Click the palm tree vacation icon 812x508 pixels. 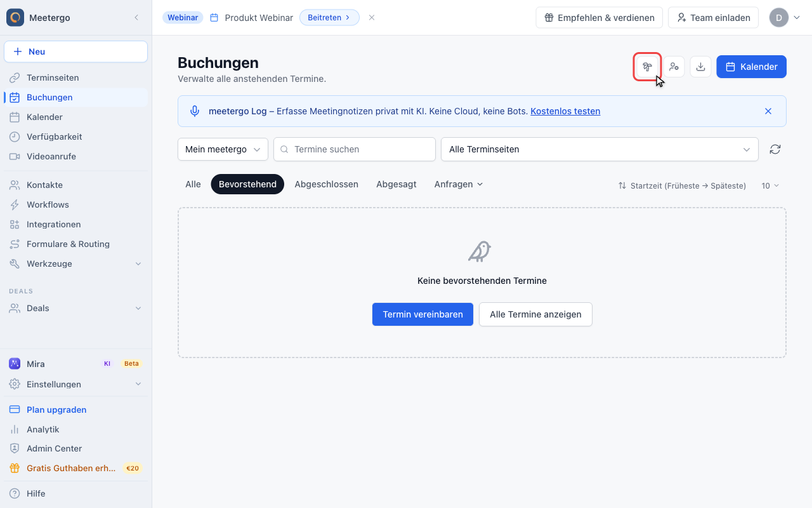coord(647,67)
